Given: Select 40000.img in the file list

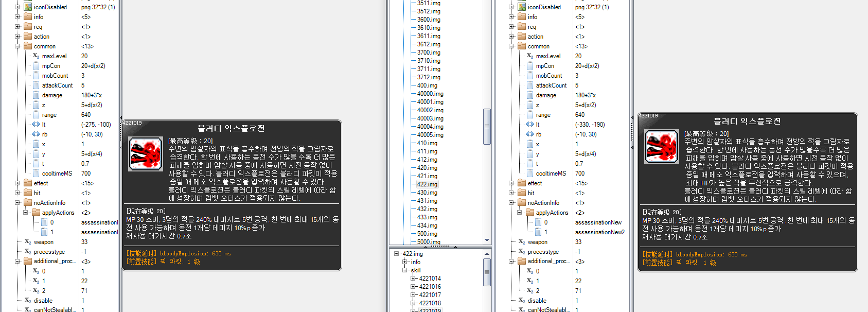Looking at the screenshot, I should click(430, 94).
